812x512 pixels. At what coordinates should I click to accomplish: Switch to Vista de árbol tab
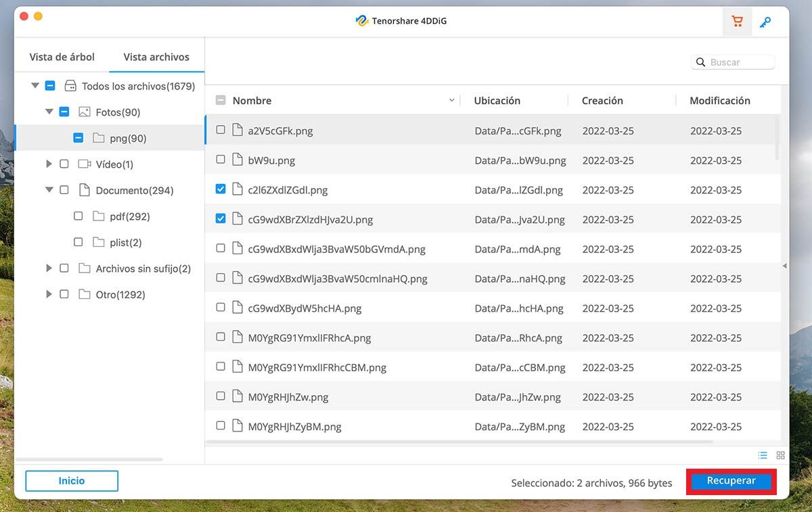[62, 57]
